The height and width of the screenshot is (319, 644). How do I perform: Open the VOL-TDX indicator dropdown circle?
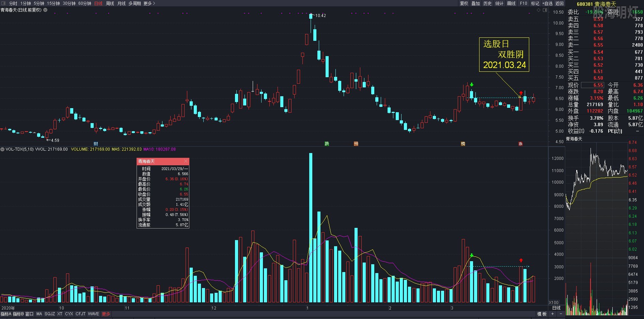2,149
